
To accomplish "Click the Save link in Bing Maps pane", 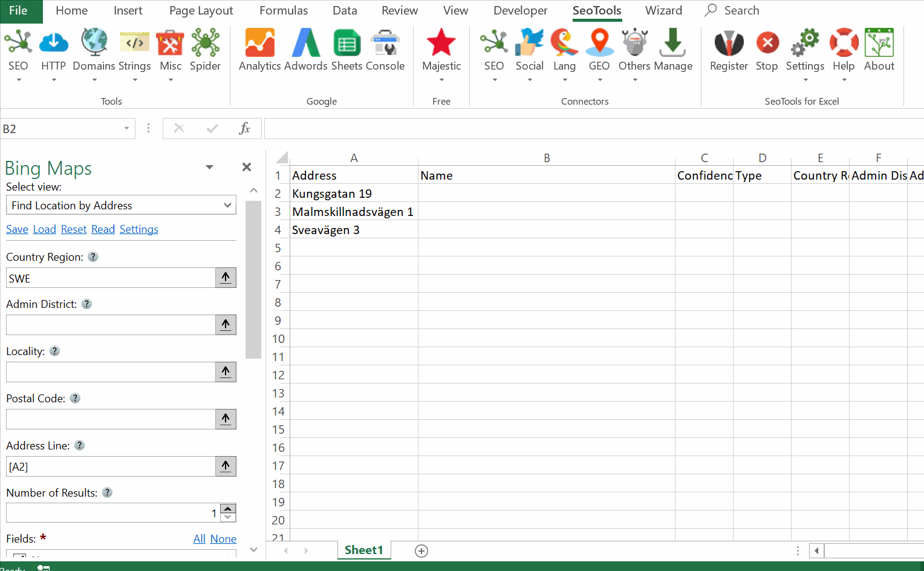I will tap(17, 229).
